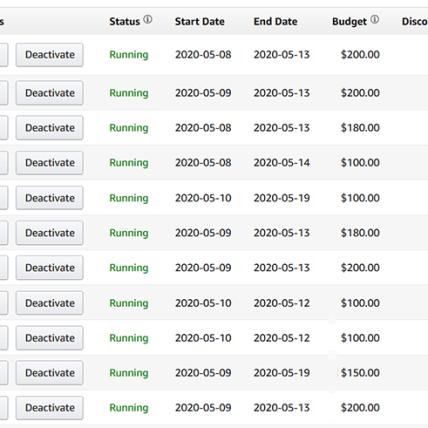Click the Running status in the first row
The image size is (428, 428).
coord(129,55)
